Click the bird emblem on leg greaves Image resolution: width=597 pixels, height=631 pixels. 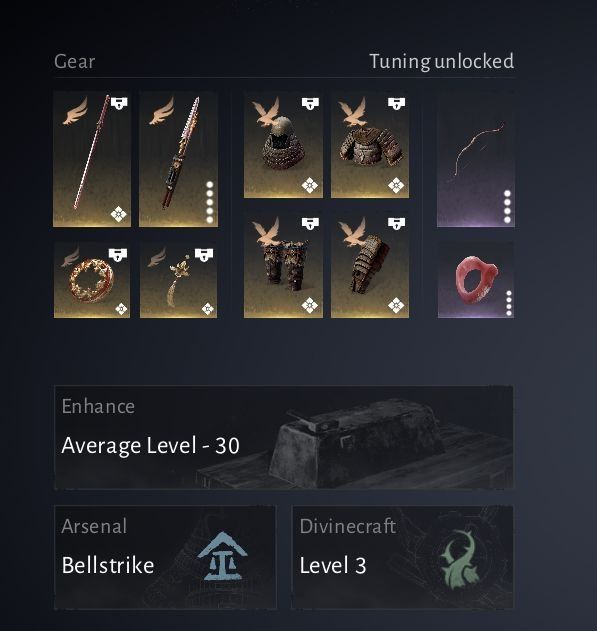[266, 231]
